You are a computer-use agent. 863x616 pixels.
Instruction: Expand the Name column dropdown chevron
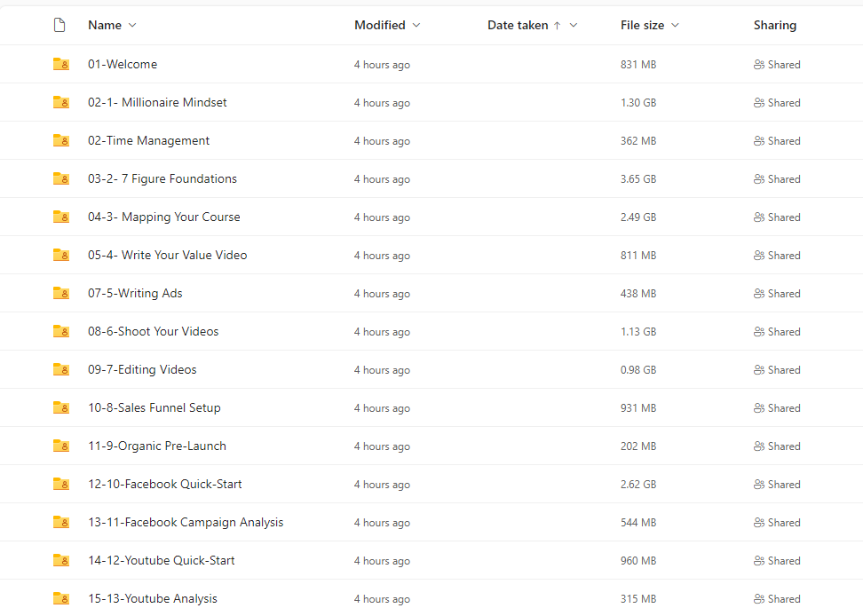(132, 26)
